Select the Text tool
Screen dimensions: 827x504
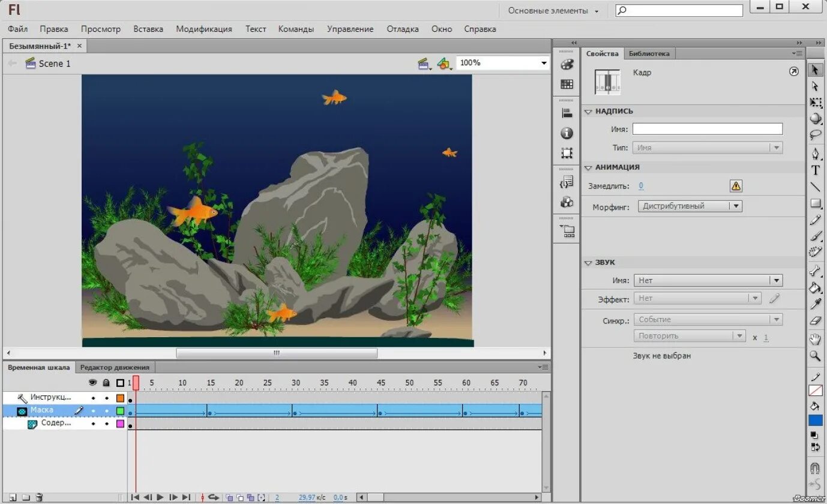815,170
